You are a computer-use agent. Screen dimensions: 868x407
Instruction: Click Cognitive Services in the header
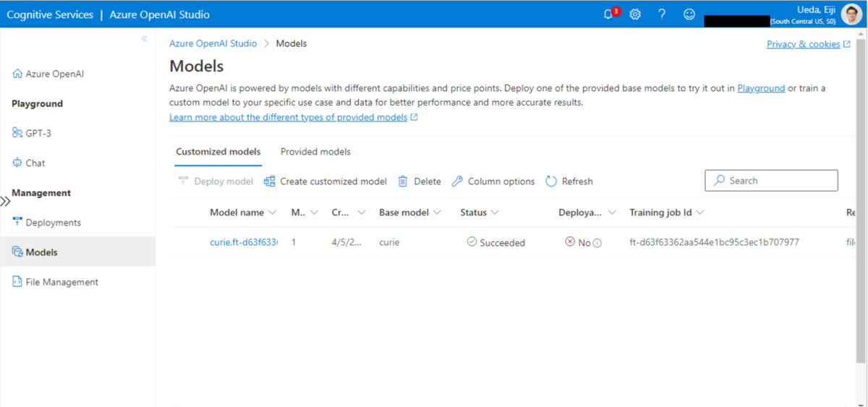50,14
